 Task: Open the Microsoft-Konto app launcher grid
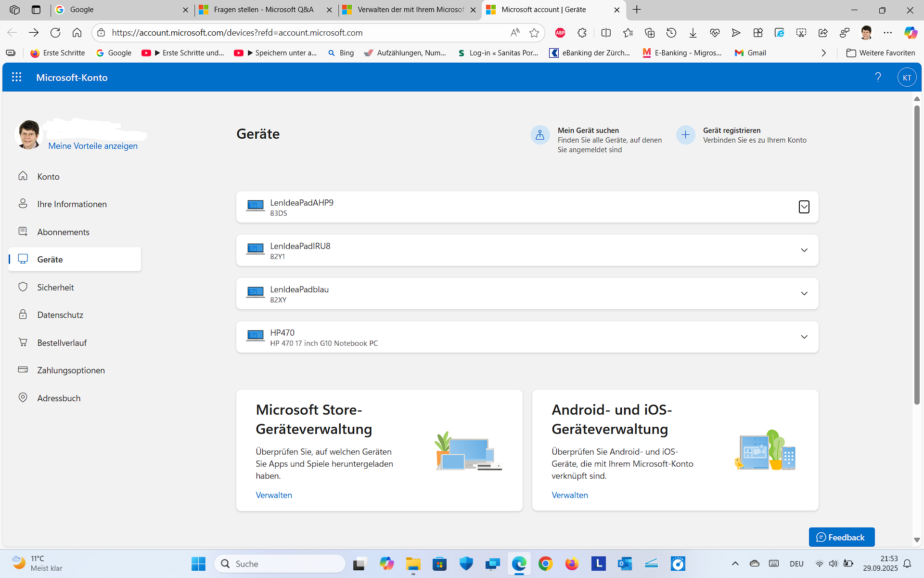point(16,77)
